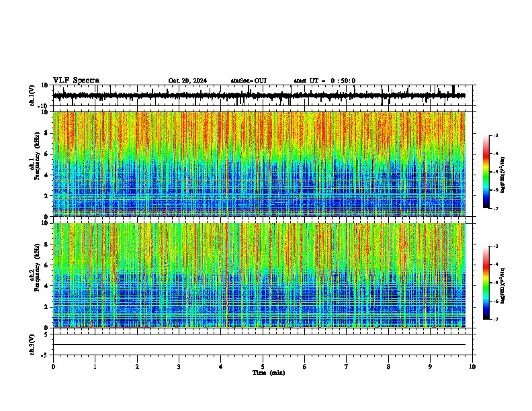Click the ch.1 spectrogram color scale bar
Screen dimensions: 532x411
click(x=486, y=172)
